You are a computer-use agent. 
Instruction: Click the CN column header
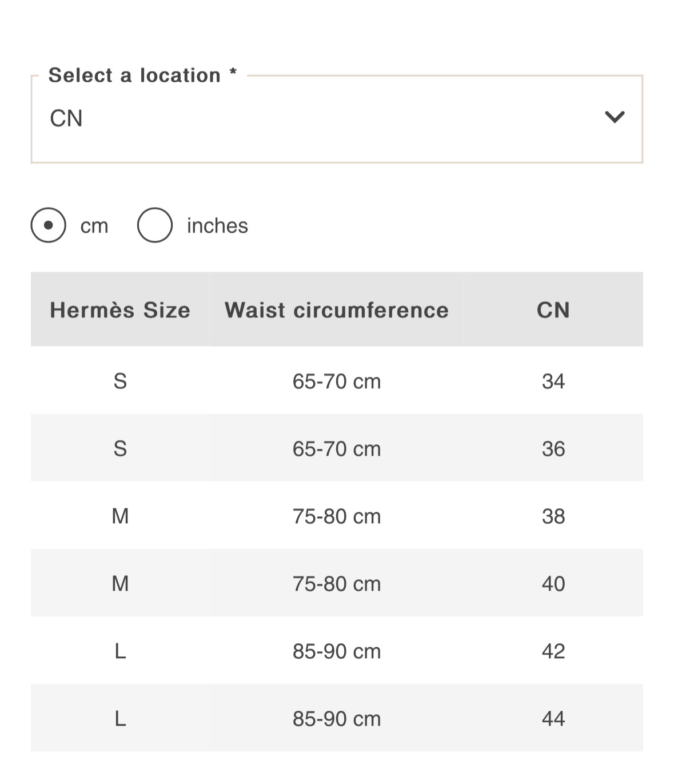553,310
